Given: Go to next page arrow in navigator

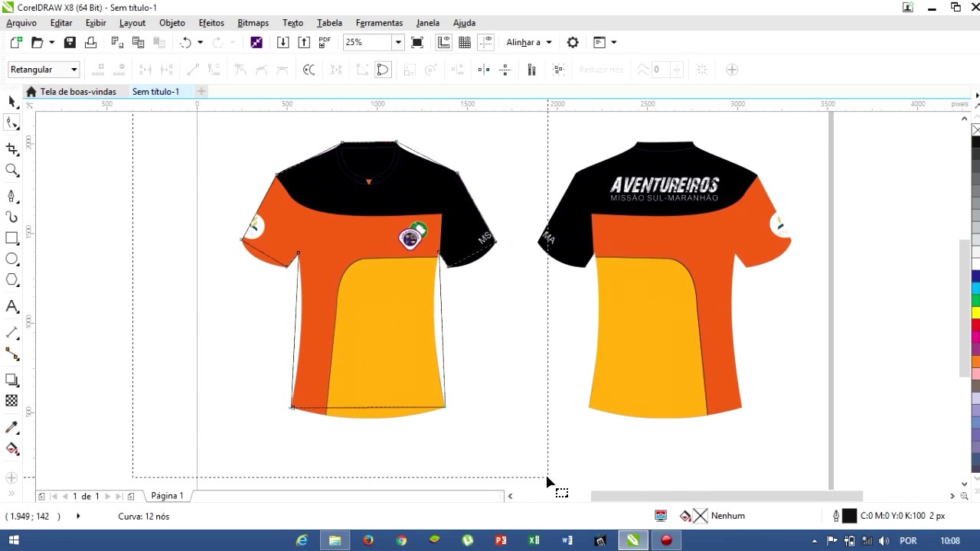Looking at the screenshot, I should [107, 497].
